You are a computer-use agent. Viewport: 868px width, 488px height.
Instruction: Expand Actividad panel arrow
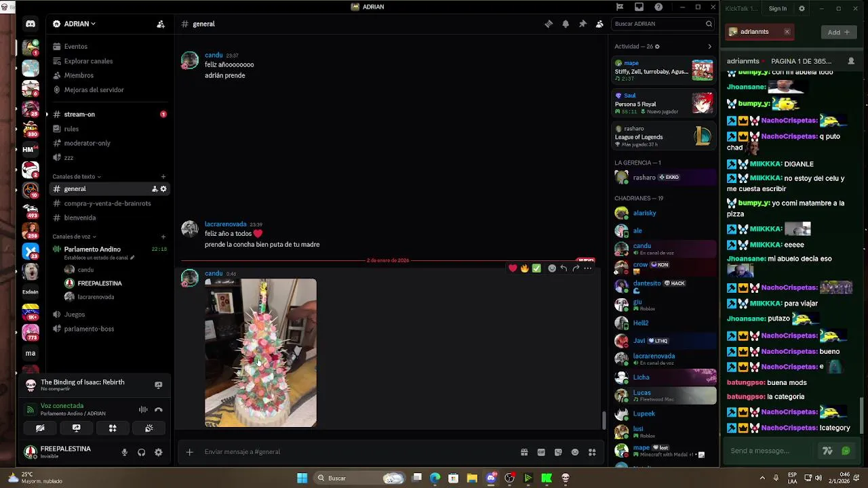pos(709,47)
